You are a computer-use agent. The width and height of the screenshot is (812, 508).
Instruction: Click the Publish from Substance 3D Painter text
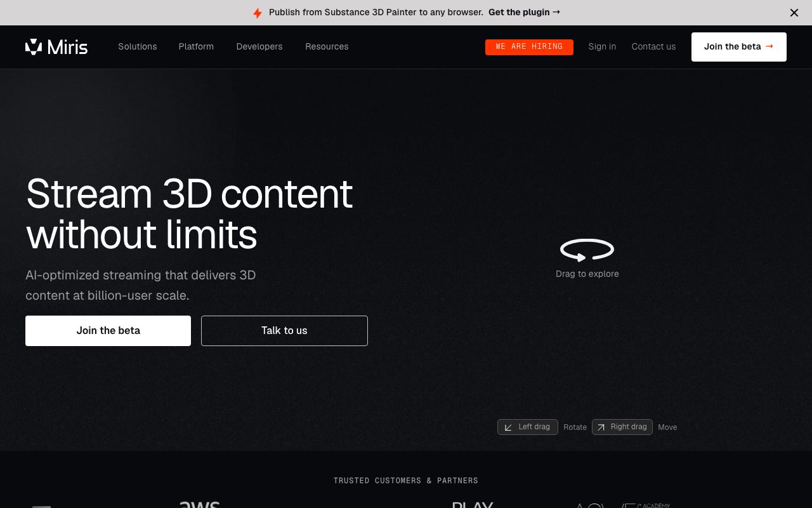tap(376, 12)
